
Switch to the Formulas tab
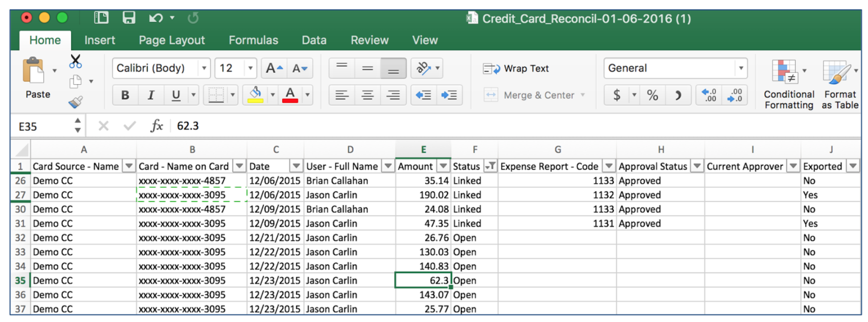pyautogui.click(x=254, y=40)
